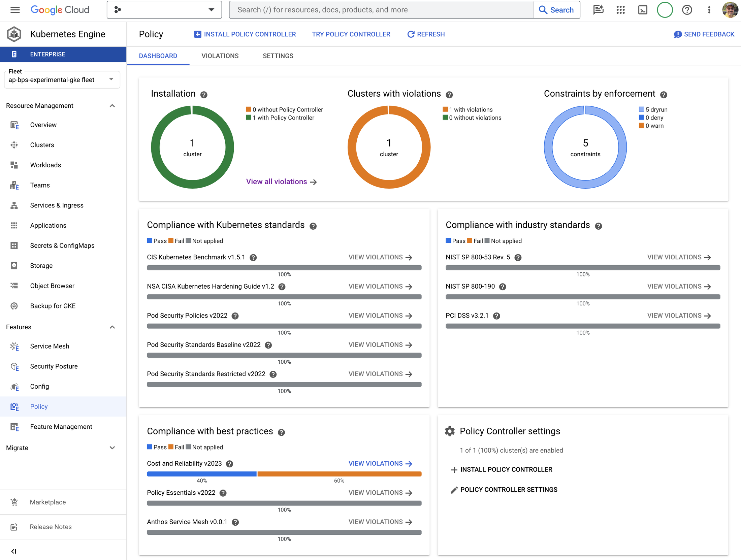741x560 pixels.
Task: Open Services & Ingress sidebar item
Action: pos(63,205)
